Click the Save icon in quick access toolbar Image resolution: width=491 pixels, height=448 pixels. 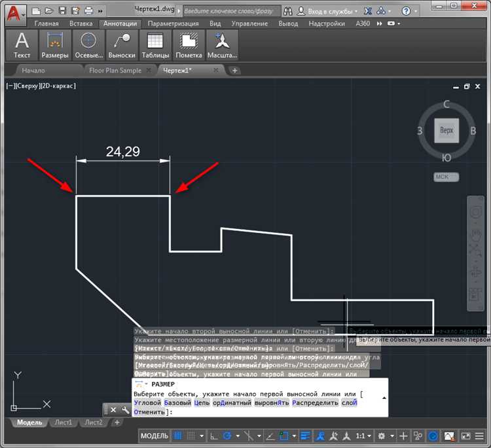click(x=62, y=11)
